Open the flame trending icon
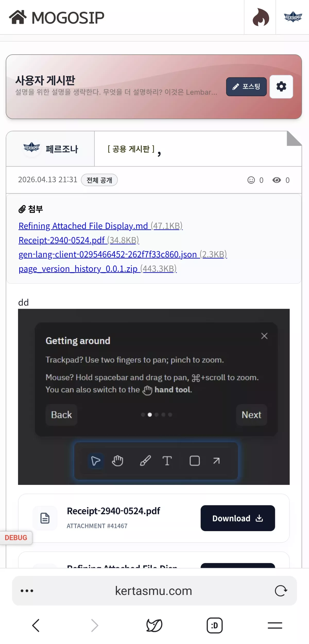This screenshot has height=644, width=309. tap(260, 17)
